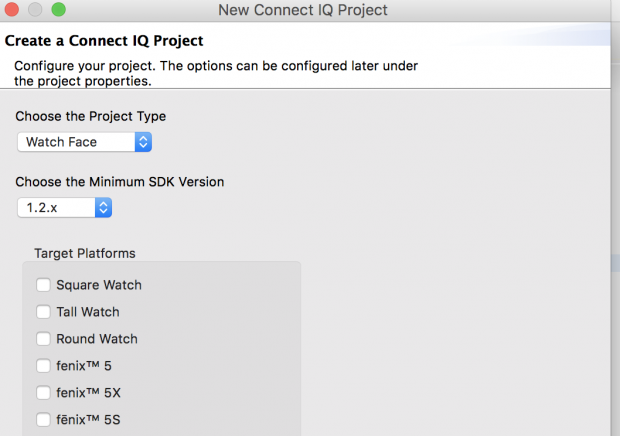Click the New Connect IQ Project title bar

click(303, 10)
